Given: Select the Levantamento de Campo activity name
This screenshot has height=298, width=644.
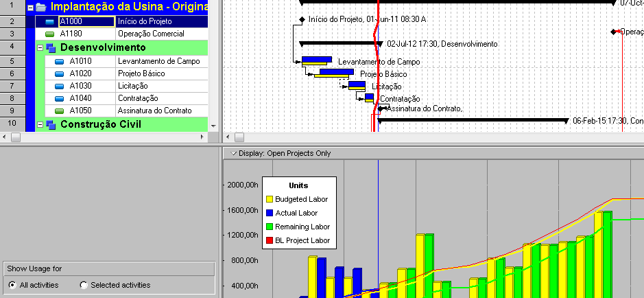Looking at the screenshot, I should point(158,61).
